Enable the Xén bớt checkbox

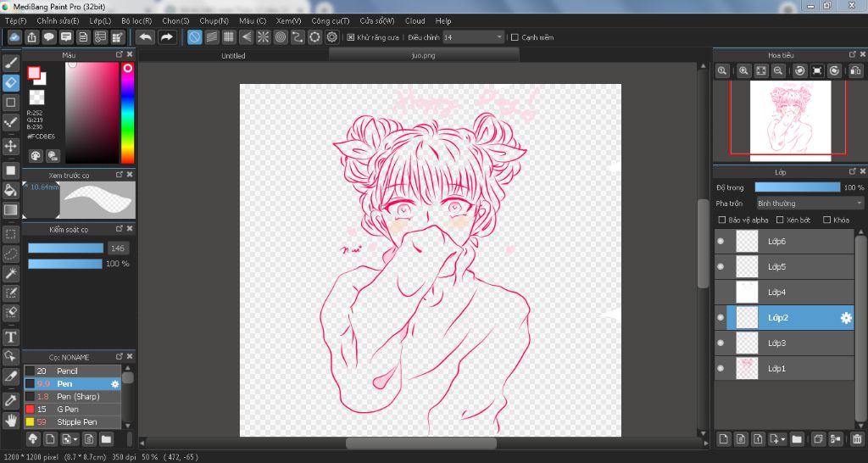click(780, 220)
